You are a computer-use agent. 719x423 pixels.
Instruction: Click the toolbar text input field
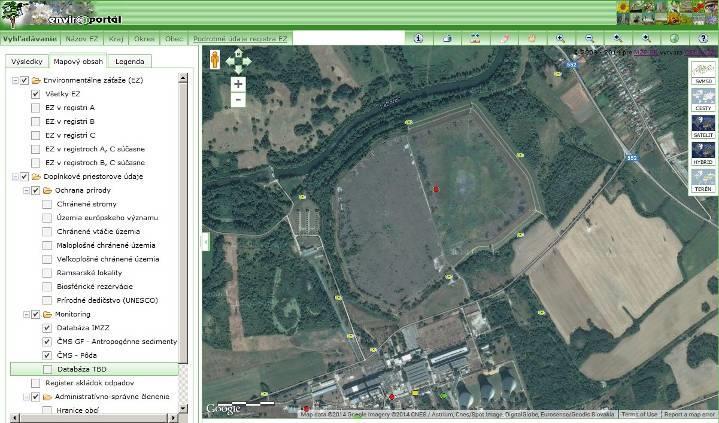pos(348,38)
